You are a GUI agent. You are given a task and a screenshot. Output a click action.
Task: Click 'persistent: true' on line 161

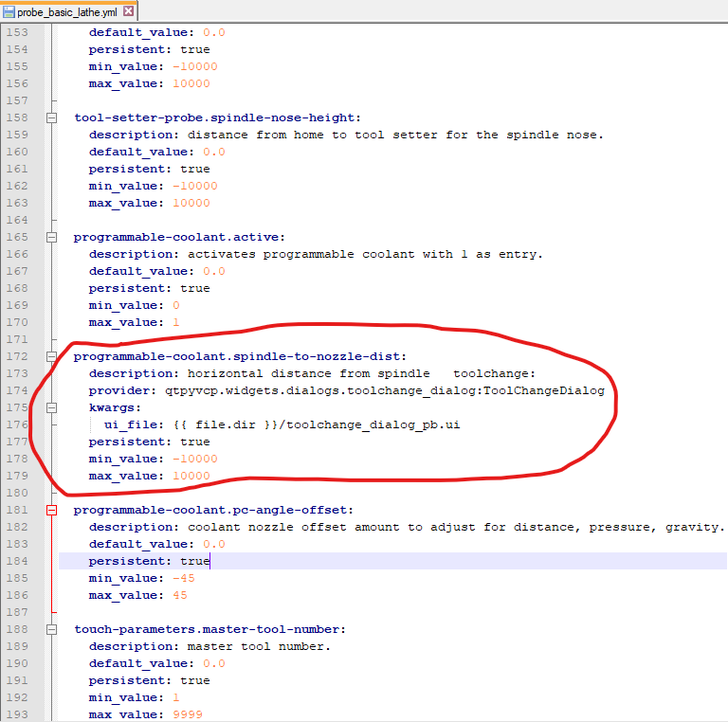(x=150, y=169)
